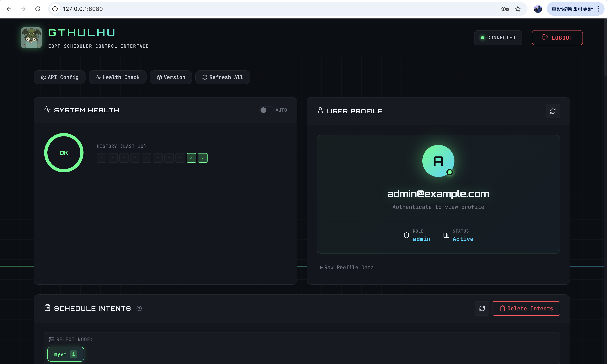Run a Health Check
The image size is (607, 364).
click(117, 77)
